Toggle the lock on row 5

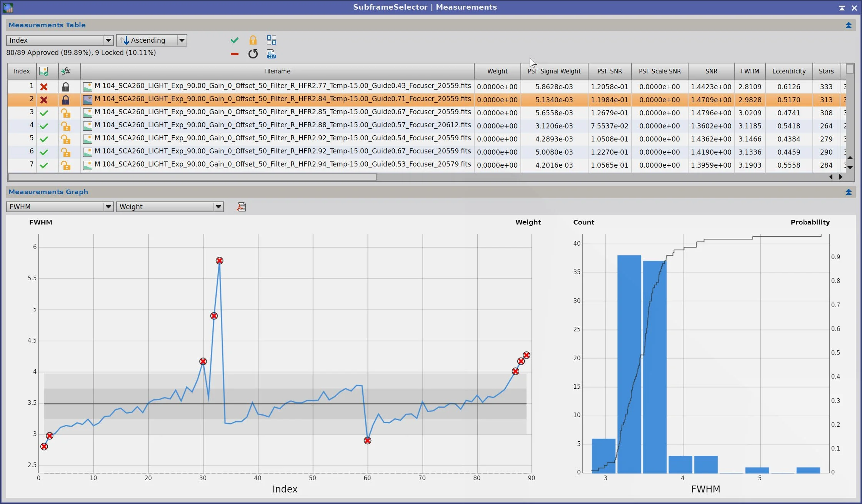66,139
